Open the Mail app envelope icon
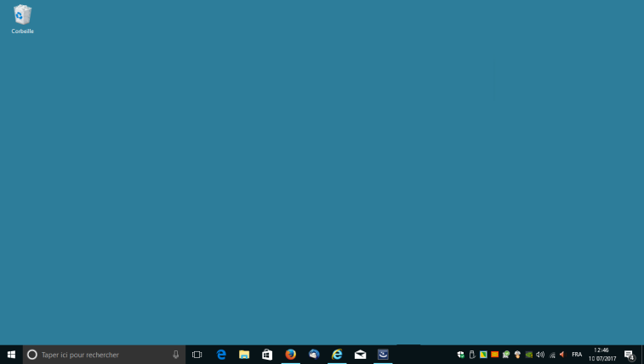Viewport: 644px width, 364px height. (360, 355)
